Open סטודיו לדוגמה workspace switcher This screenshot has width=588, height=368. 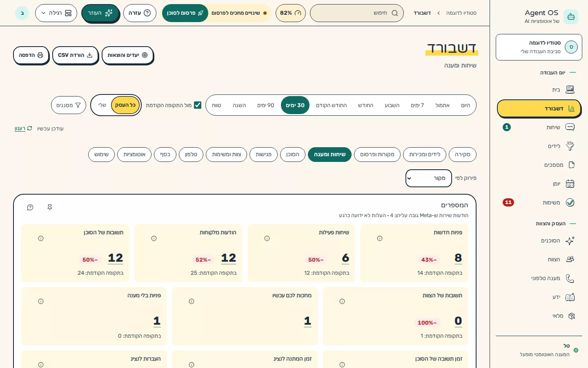pyautogui.click(x=539, y=47)
